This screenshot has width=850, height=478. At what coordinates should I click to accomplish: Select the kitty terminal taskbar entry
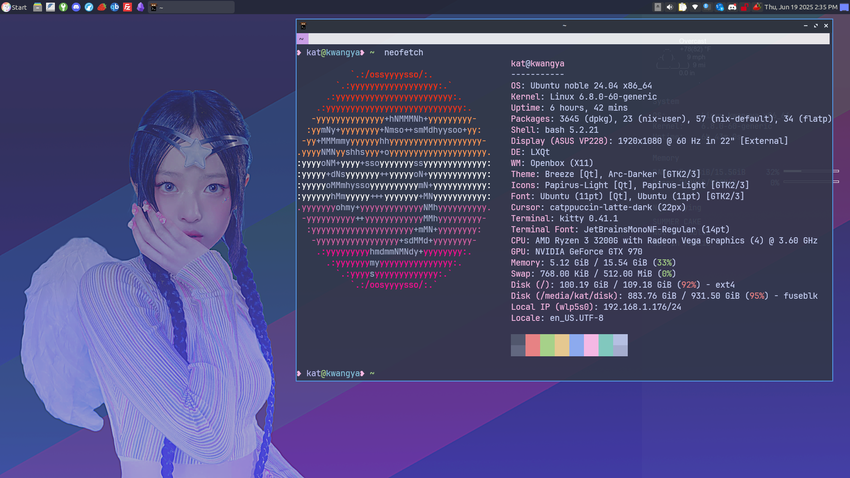tap(191, 7)
